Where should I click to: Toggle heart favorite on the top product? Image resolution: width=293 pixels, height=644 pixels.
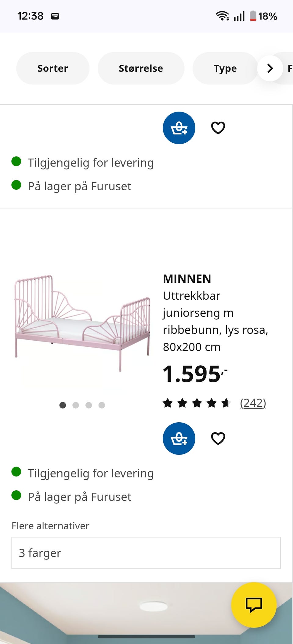[218, 128]
